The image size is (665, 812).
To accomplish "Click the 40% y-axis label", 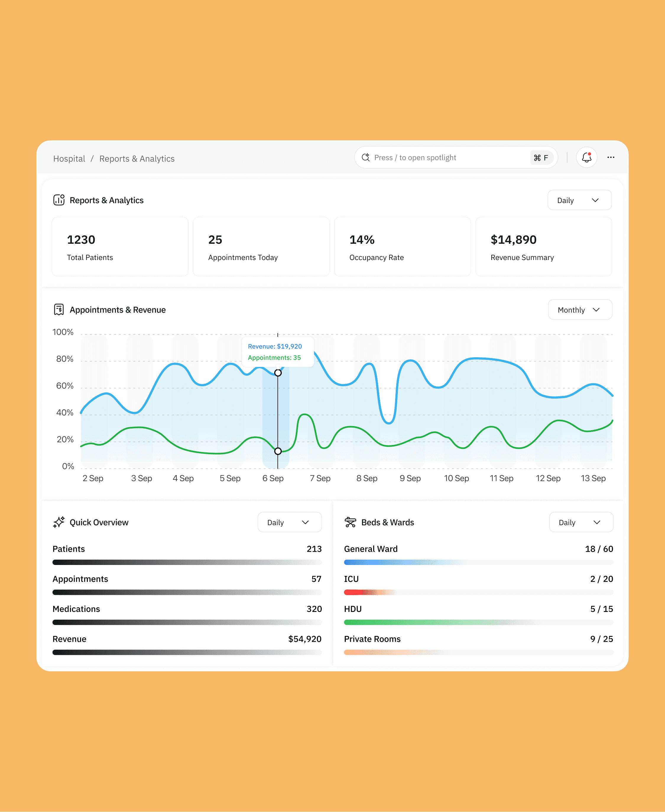I will [65, 413].
